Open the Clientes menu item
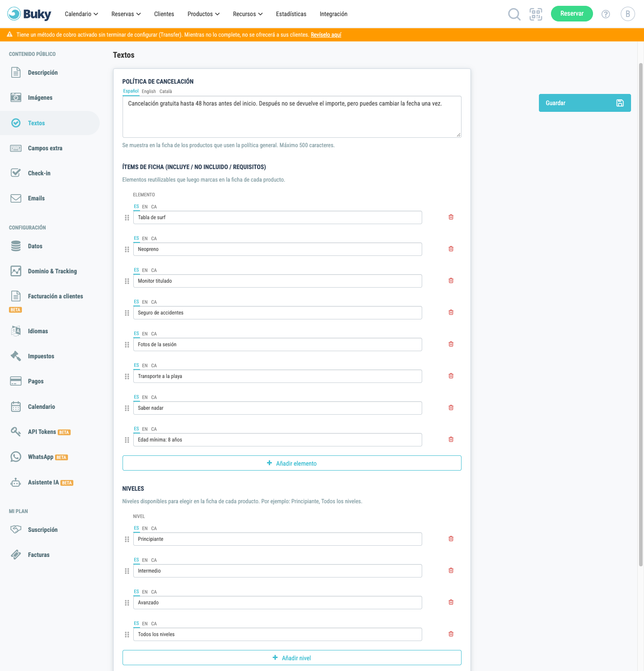 click(164, 14)
